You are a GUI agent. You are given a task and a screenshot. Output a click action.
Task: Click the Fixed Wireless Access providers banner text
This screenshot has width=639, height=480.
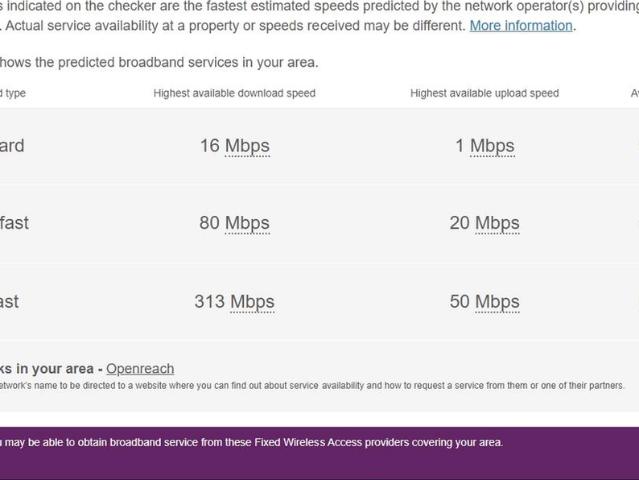click(252, 442)
